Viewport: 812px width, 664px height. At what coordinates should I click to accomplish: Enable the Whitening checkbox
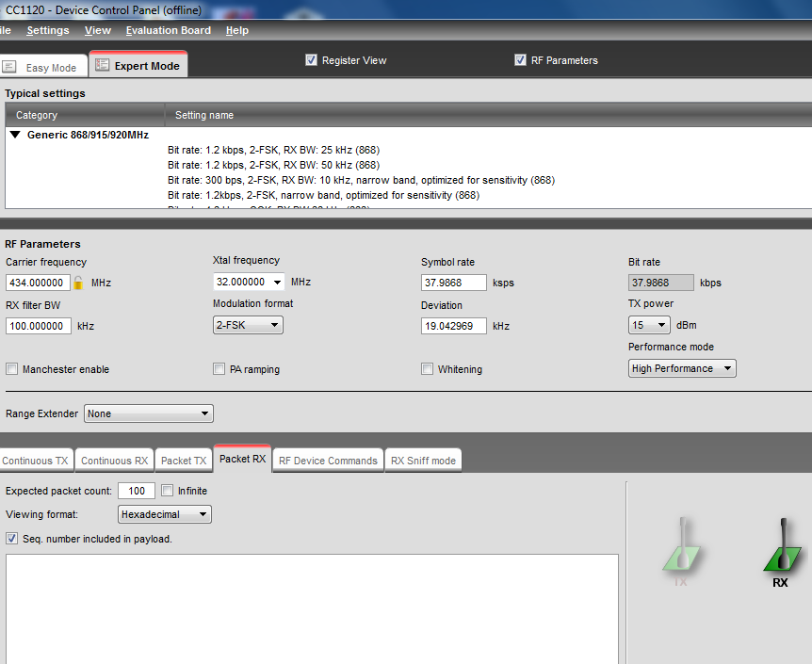428,369
